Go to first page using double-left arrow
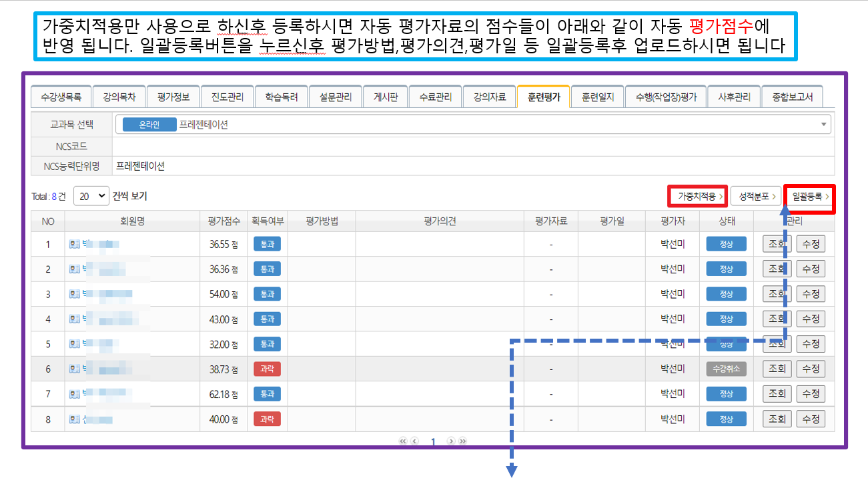The height and width of the screenshot is (482, 868). pyautogui.click(x=402, y=441)
